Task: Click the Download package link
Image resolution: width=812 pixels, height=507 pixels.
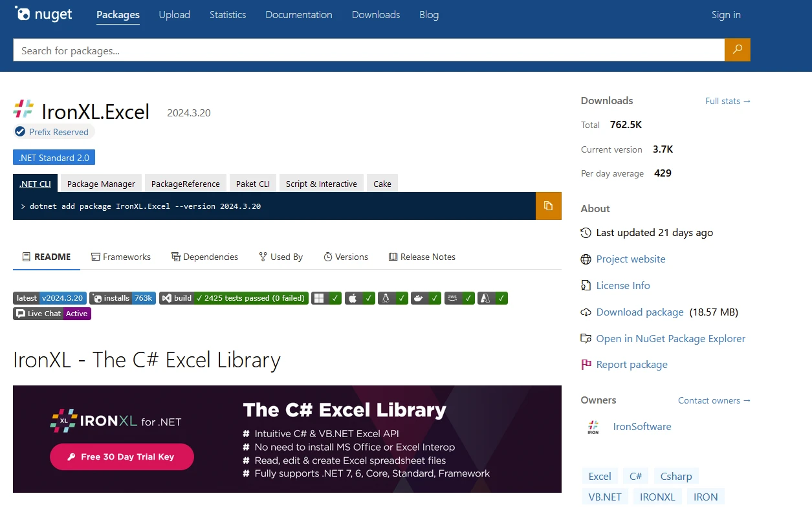Action: (639, 312)
